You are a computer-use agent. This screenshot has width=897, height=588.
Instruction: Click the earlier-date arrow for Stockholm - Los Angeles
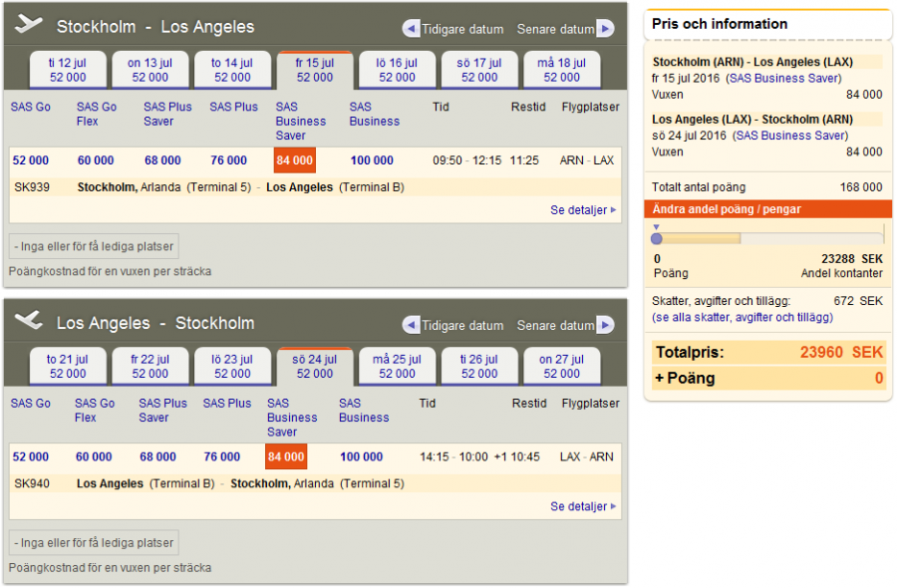(x=411, y=29)
